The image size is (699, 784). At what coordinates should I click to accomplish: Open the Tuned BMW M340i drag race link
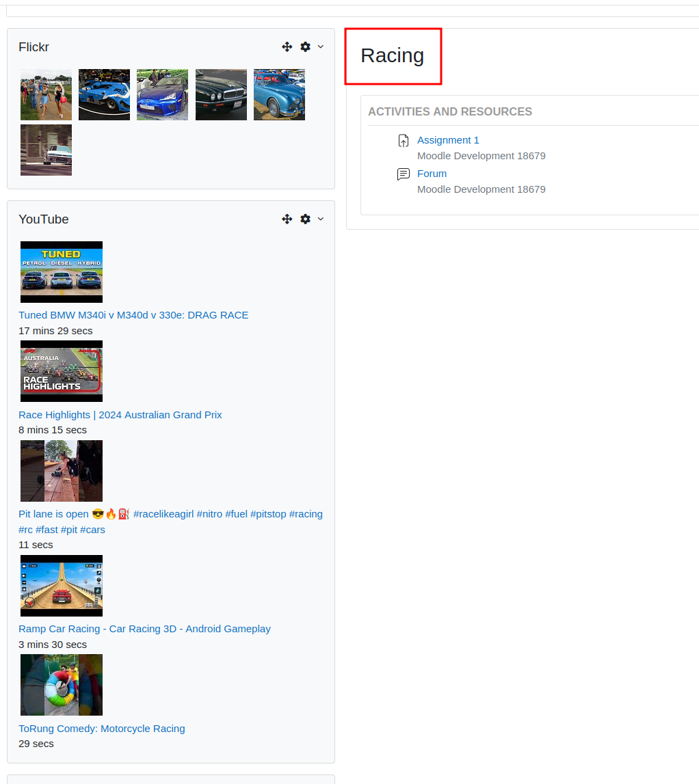pos(133,315)
